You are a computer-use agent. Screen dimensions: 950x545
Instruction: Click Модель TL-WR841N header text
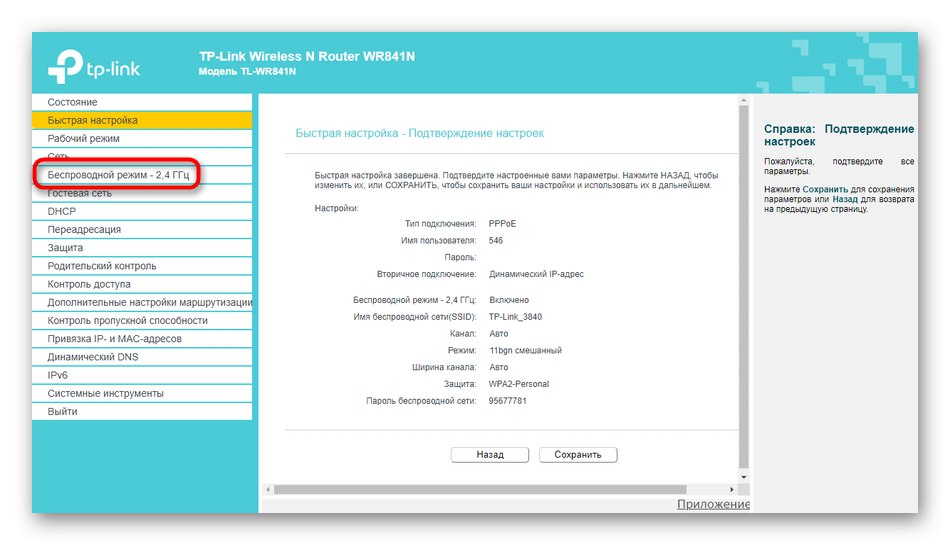(x=247, y=71)
